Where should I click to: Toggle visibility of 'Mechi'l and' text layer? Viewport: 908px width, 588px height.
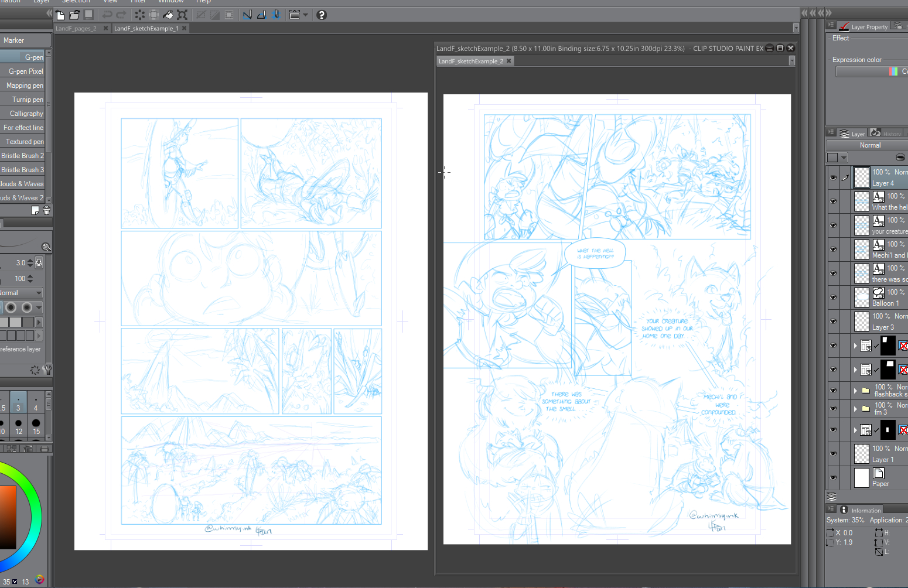tap(833, 249)
